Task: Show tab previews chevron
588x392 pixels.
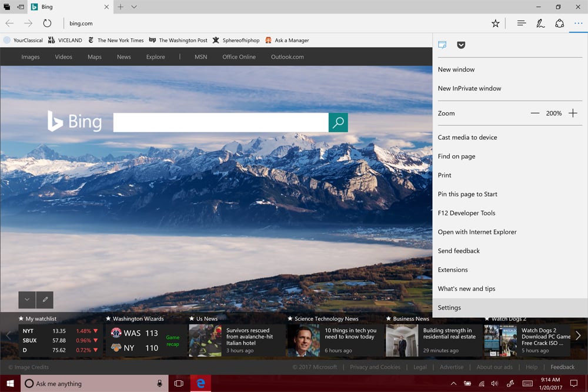Action: [134, 6]
